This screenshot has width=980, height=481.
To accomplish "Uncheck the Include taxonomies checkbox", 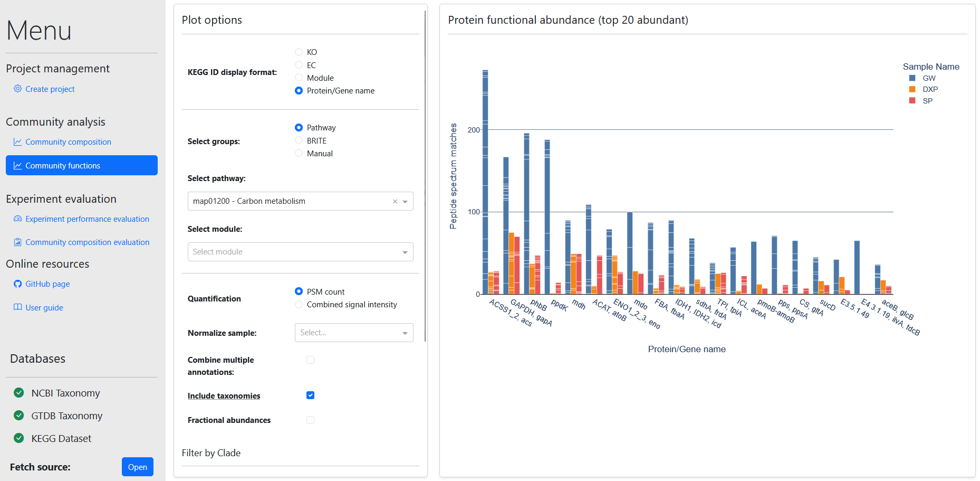I will pyautogui.click(x=310, y=395).
